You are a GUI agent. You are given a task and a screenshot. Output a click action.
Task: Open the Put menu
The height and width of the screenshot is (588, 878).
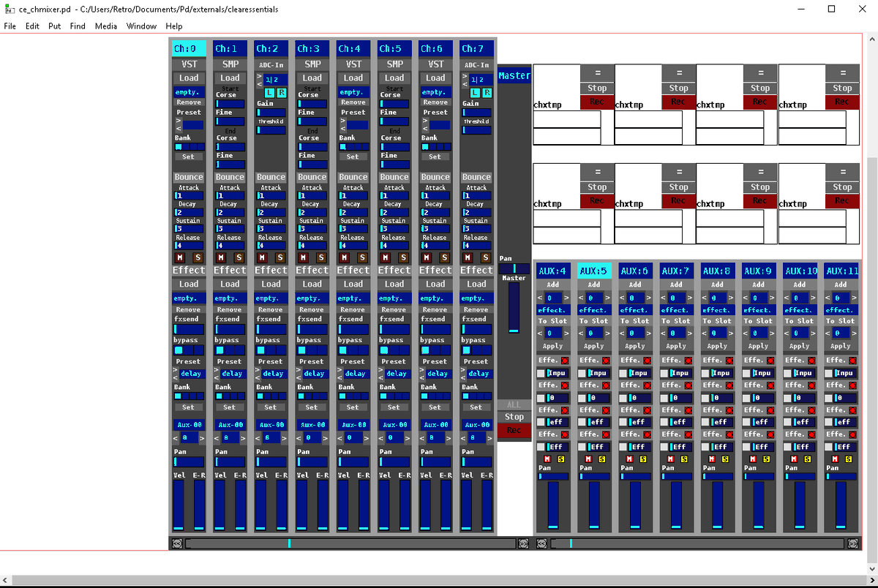[x=55, y=26]
